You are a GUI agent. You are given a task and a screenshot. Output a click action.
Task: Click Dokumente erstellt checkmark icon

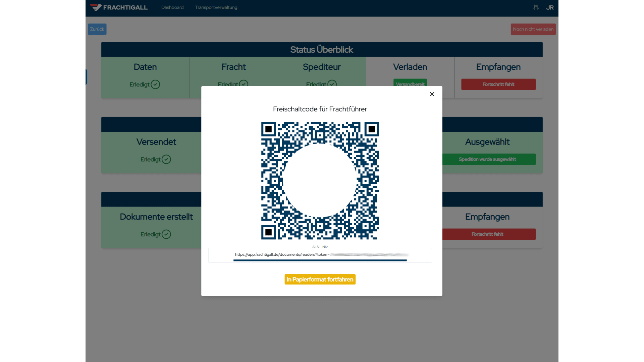tap(166, 234)
